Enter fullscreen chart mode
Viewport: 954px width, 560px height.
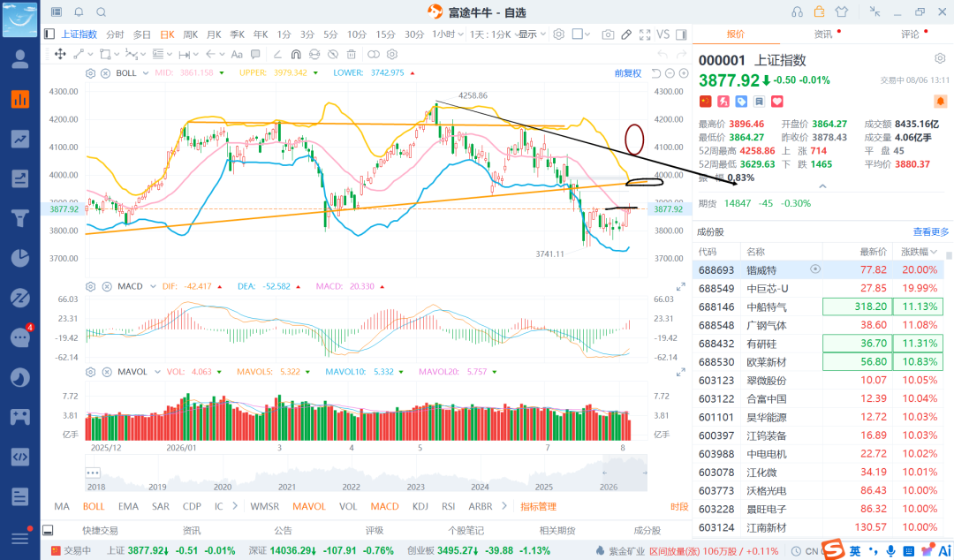[645, 34]
